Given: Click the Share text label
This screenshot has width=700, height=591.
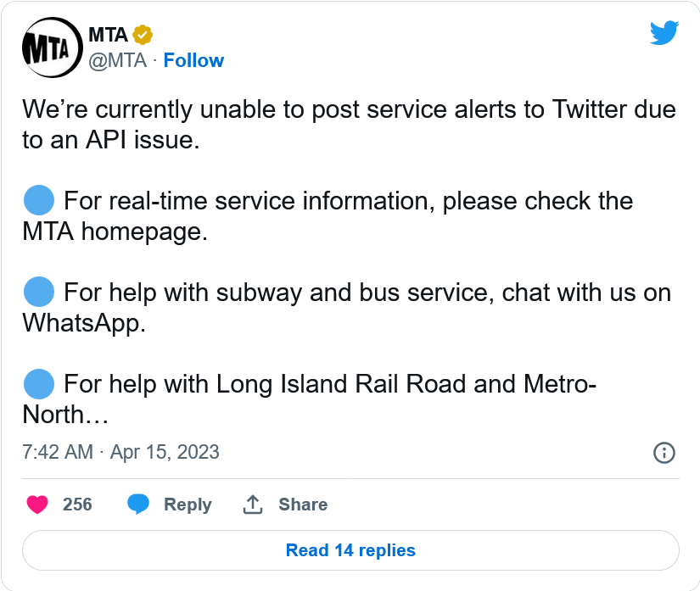Looking at the screenshot, I should (x=303, y=505).
